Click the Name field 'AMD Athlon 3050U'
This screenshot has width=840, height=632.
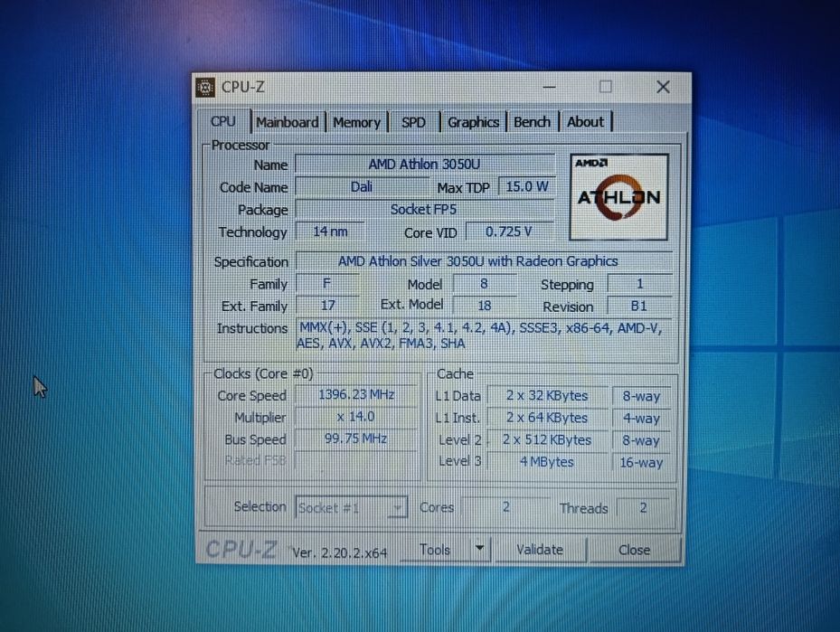click(x=425, y=164)
